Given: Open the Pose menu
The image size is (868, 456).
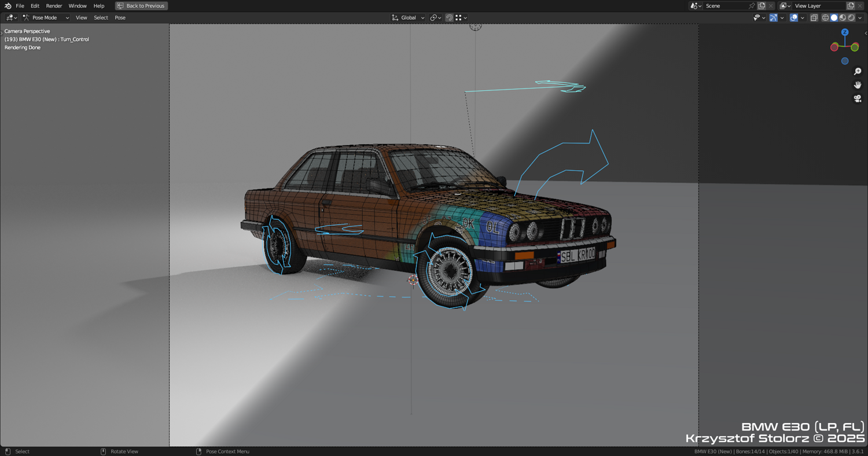Looking at the screenshot, I should tap(120, 18).
